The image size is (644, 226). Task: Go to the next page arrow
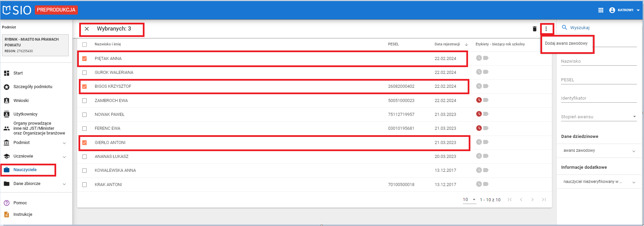pyautogui.click(x=532, y=200)
